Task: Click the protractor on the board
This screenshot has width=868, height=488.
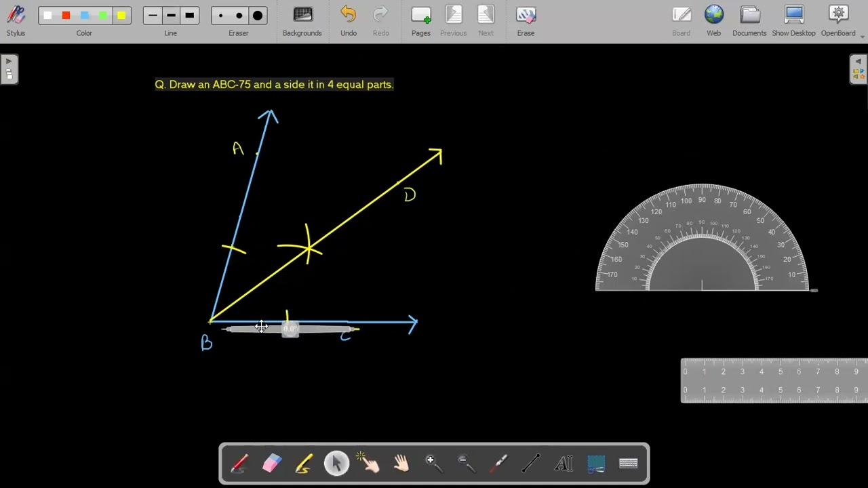Action: pyautogui.click(x=702, y=237)
